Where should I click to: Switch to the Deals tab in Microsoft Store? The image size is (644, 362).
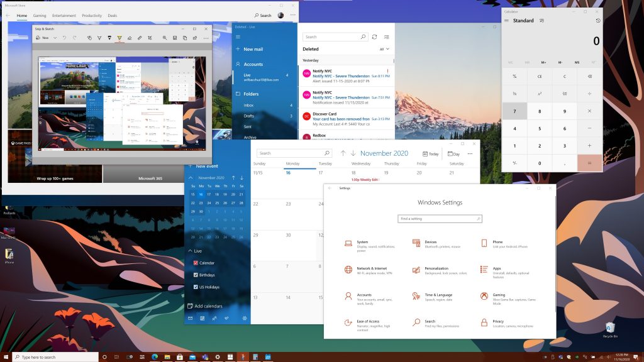point(113,16)
